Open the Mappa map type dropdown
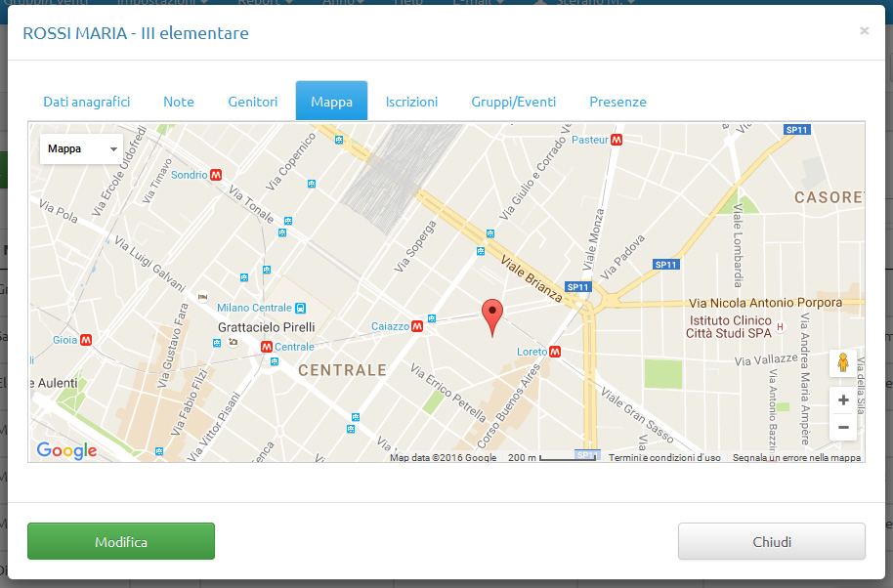 (81, 149)
